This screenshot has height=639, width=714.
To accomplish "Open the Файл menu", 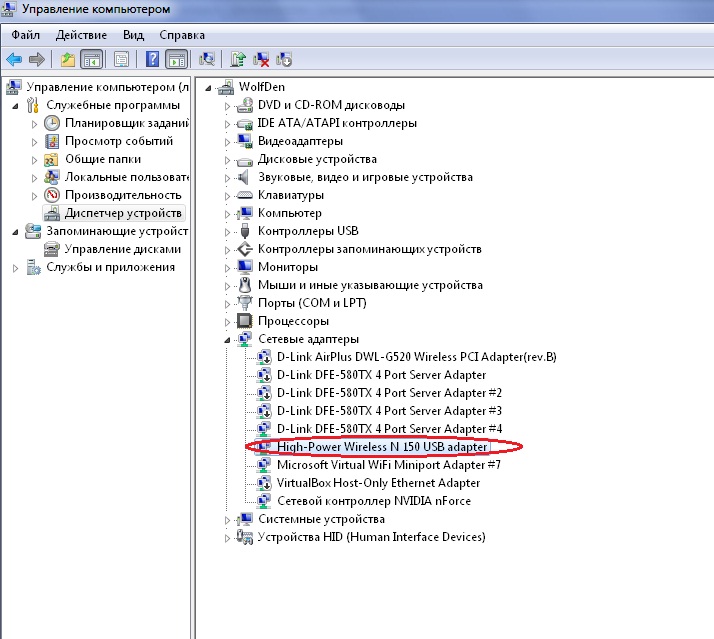I will (x=26, y=34).
